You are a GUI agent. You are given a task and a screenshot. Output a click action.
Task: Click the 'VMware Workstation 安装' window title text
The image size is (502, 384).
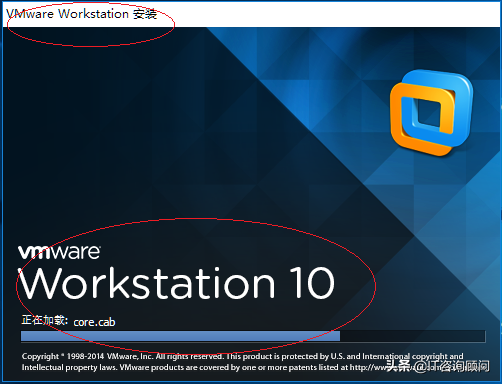point(81,14)
